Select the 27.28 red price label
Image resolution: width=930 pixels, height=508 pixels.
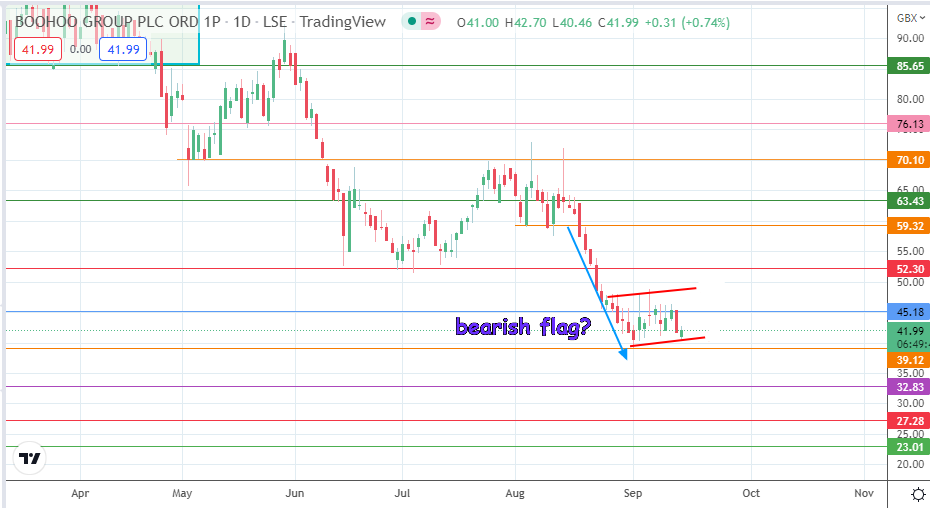tap(909, 421)
